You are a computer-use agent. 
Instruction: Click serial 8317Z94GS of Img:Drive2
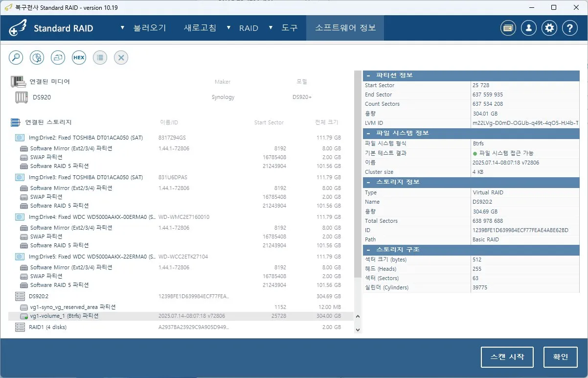(172, 138)
